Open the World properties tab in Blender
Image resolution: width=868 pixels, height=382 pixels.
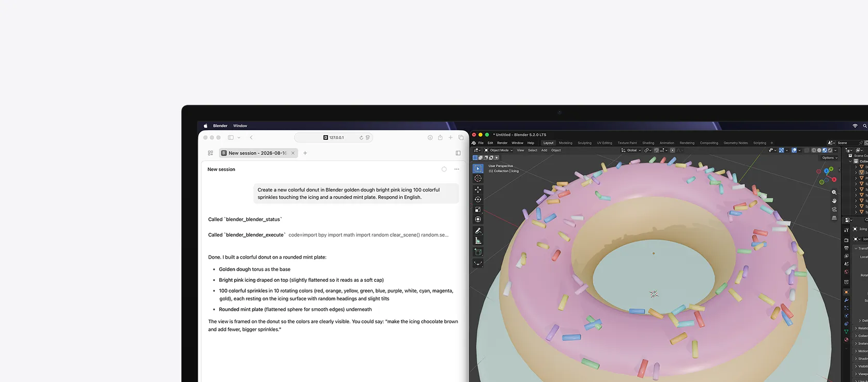(x=846, y=272)
